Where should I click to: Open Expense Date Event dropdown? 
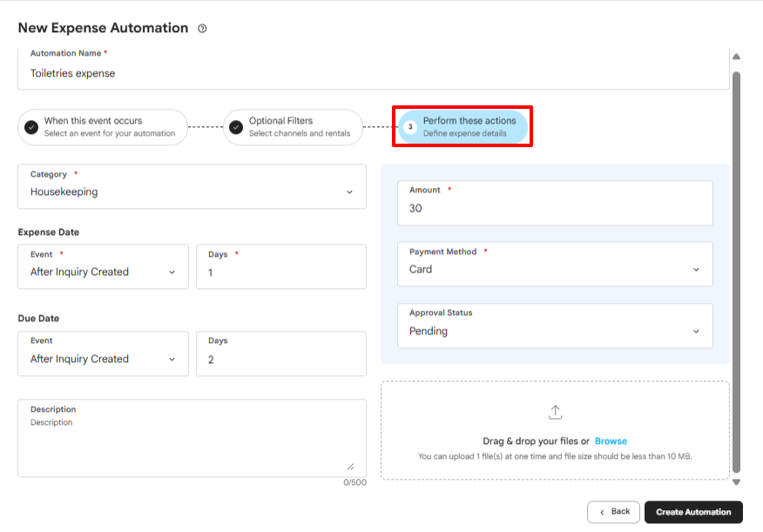pyautogui.click(x=103, y=266)
